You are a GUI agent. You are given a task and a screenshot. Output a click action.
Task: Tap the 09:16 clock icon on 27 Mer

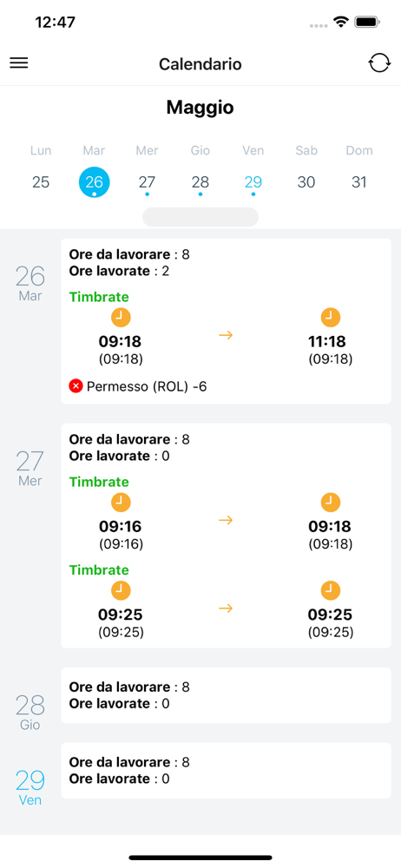[x=121, y=503]
